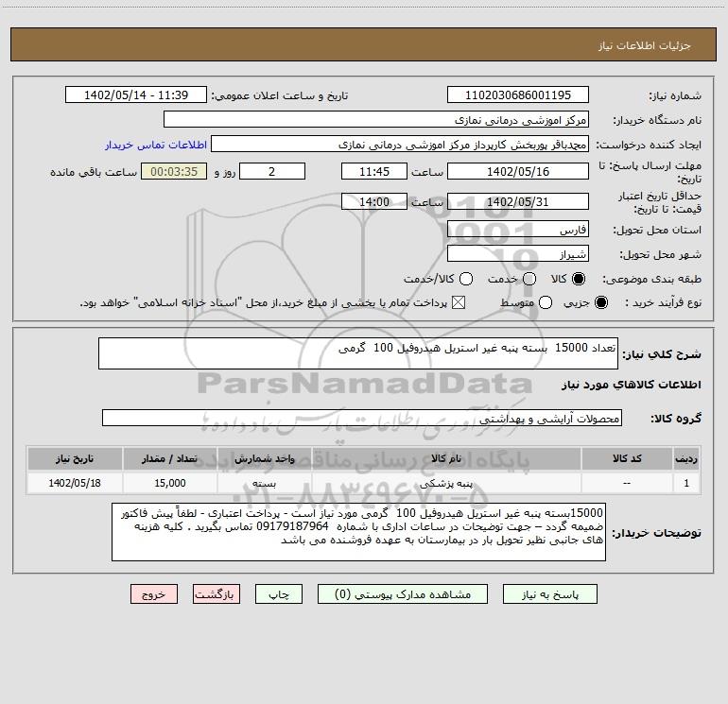Click the نام کالا column header

[x=446, y=458]
